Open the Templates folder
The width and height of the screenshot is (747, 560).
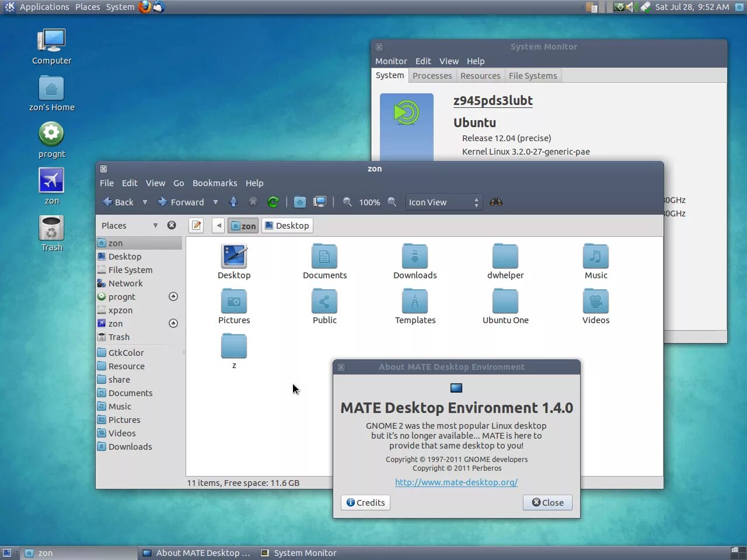[415, 307]
